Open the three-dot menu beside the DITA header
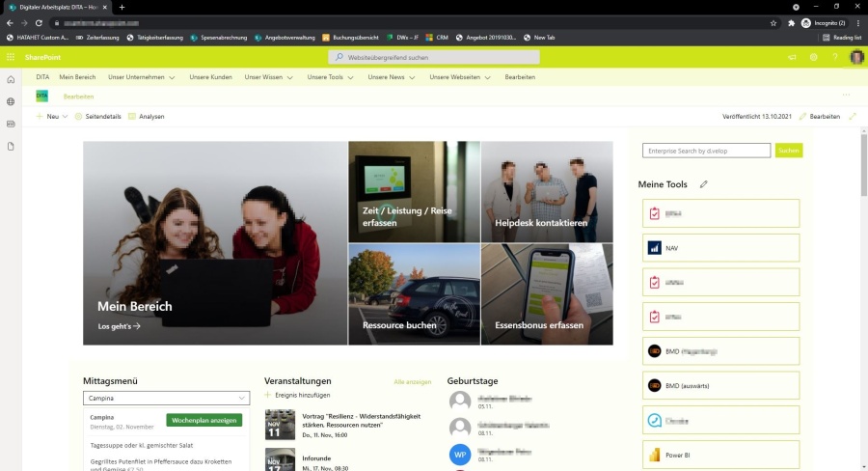 click(x=846, y=96)
